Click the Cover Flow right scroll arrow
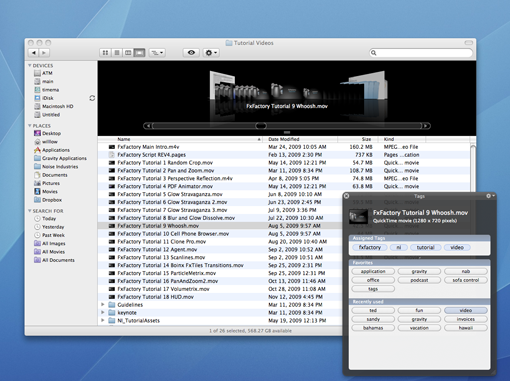The height and width of the screenshot is (381, 510). [x=426, y=126]
